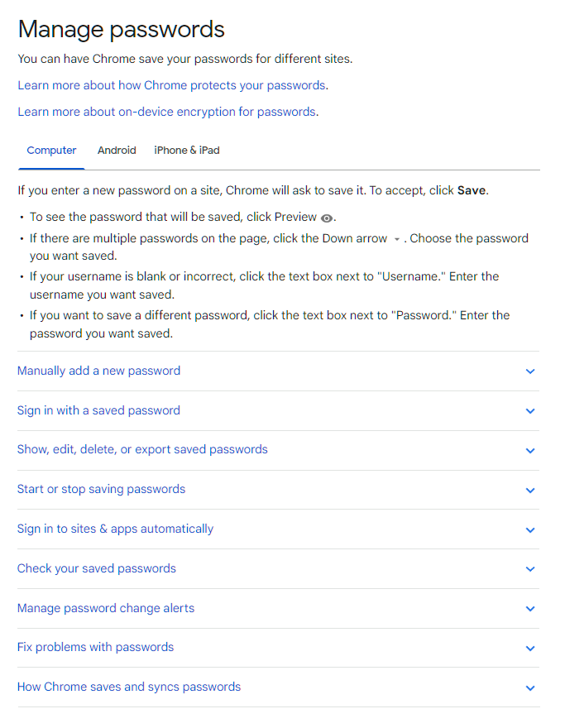Open Show, edit, delete, or export saved passwords

142,449
